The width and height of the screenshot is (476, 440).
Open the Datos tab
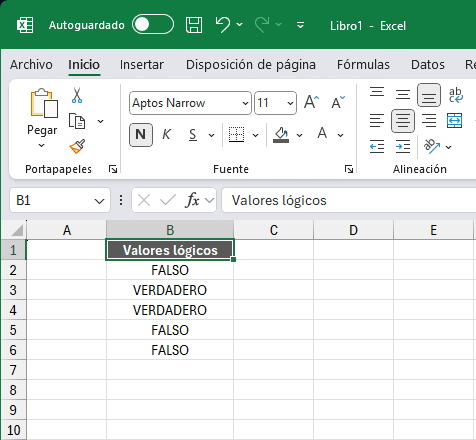(x=428, y=64)
